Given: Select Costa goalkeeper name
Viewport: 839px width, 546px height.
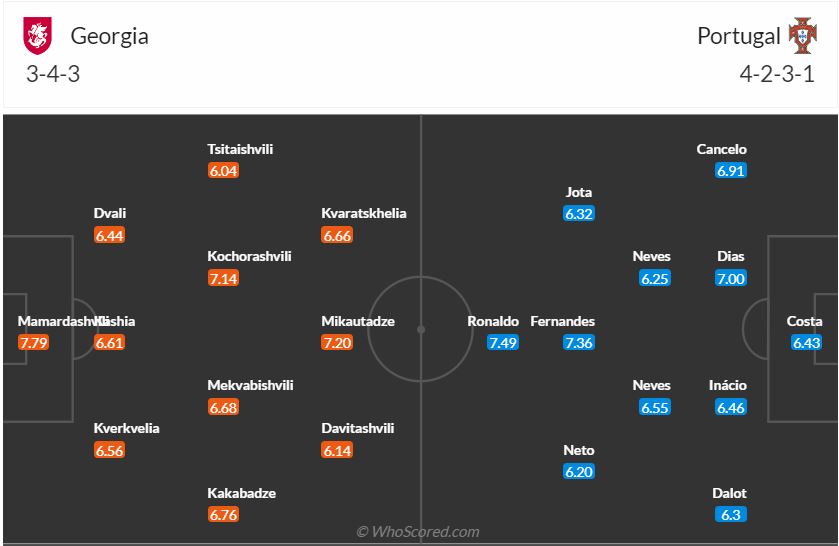Looking at the screenshot, I should 805,321.
